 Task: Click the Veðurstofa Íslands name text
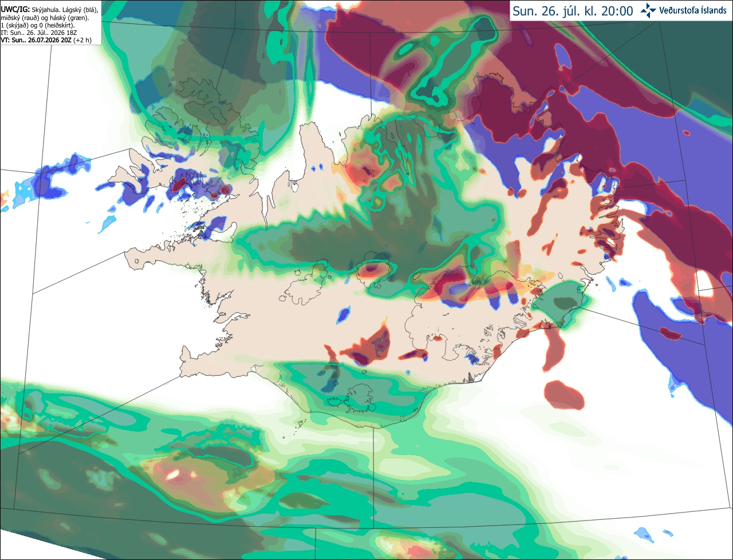pyautogui.click(x=693, y=11)
